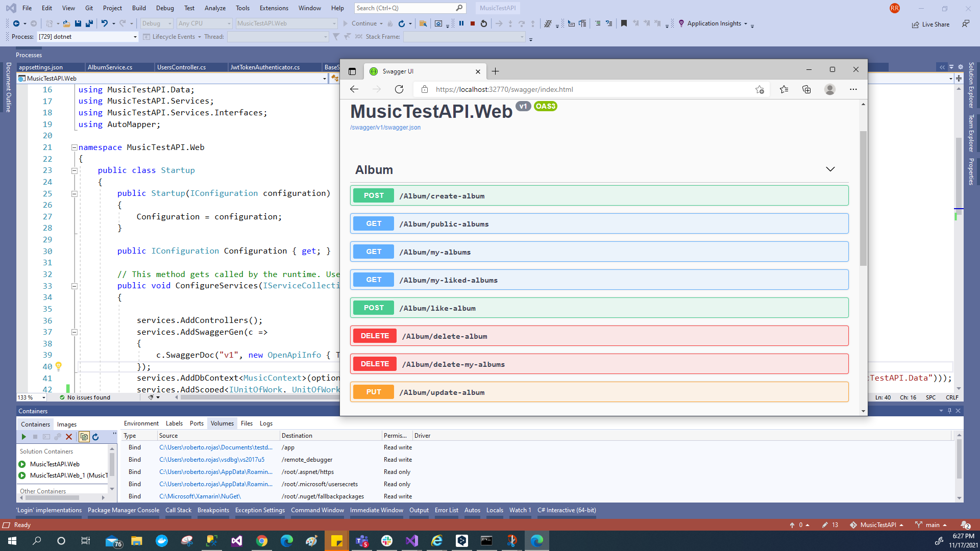Click the Swagger page vertical scrollbar

click(863, 198)
